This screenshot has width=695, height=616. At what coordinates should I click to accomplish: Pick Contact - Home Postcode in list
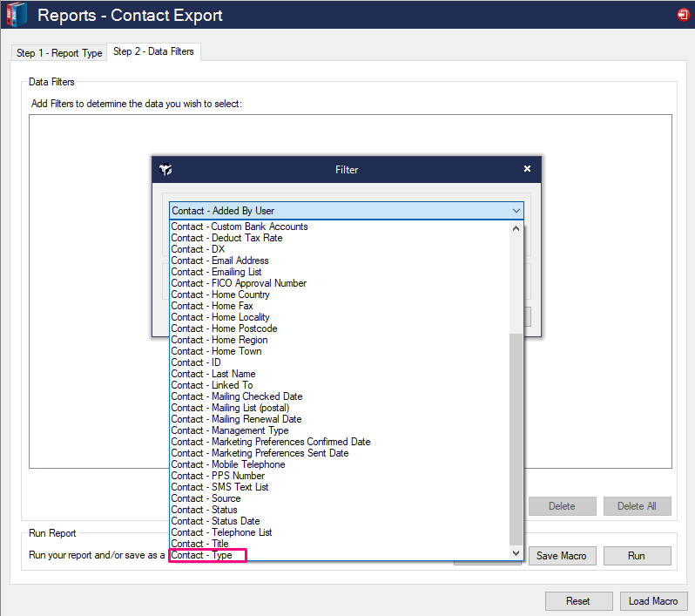[x=224, y=328]
